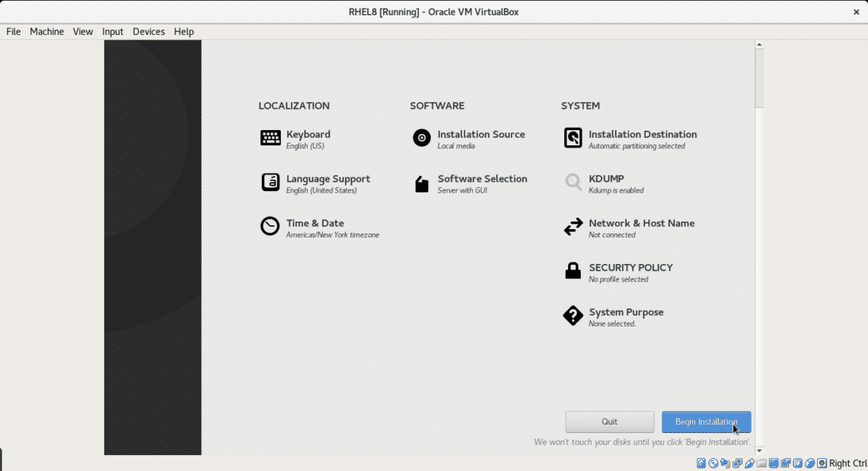Open Network & Host Name label

point(642,223)
